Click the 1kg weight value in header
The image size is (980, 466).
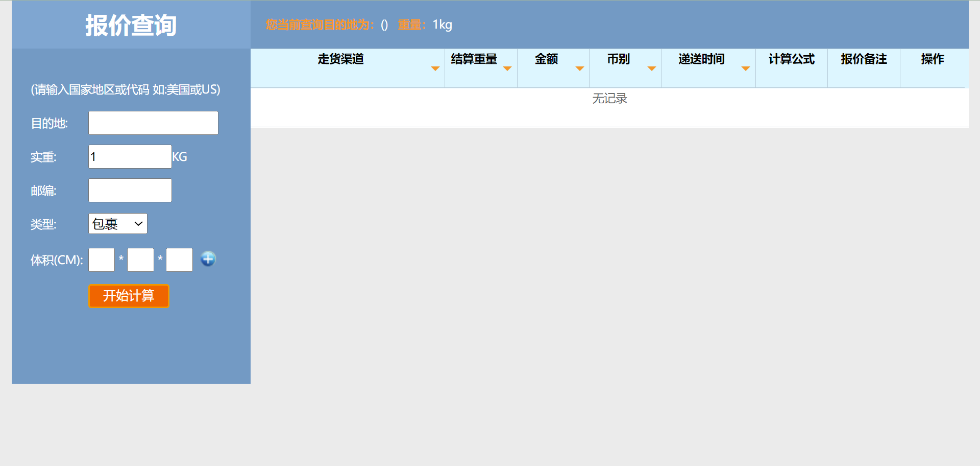443,25
